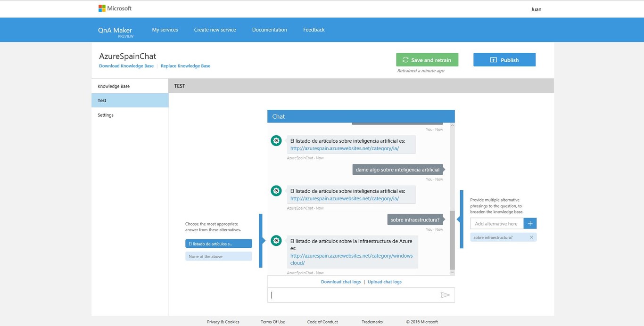Click the Download Knowledge Base link
Image resolution: width=644 pixels, height=326 pixels.
(126, 65)
